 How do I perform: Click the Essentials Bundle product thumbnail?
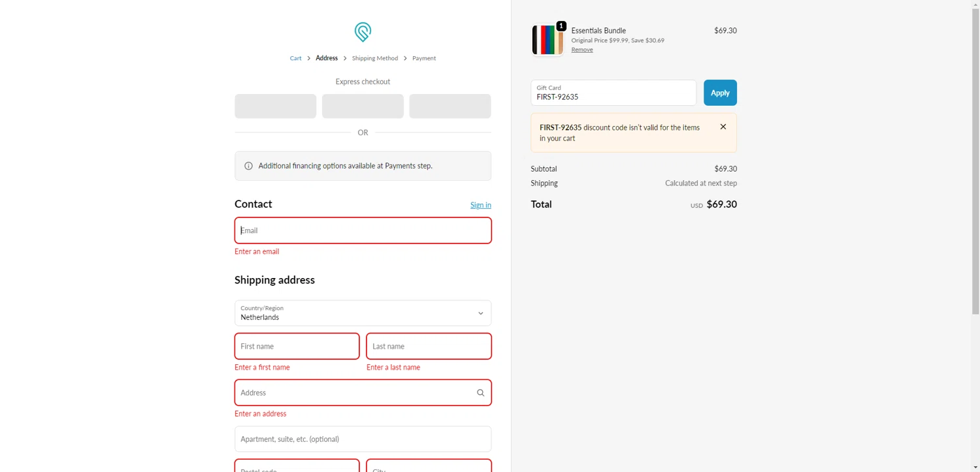click(547, 40)
